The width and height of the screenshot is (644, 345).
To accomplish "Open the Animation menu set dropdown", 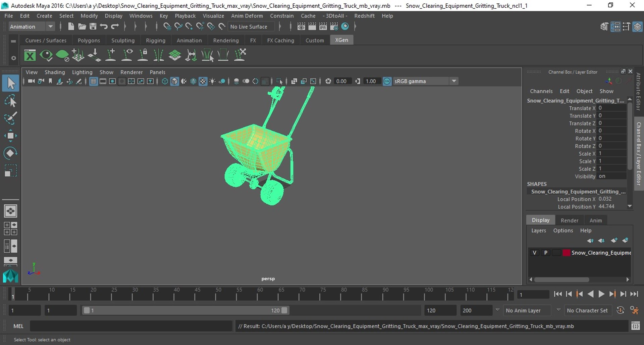I will 32,27.
